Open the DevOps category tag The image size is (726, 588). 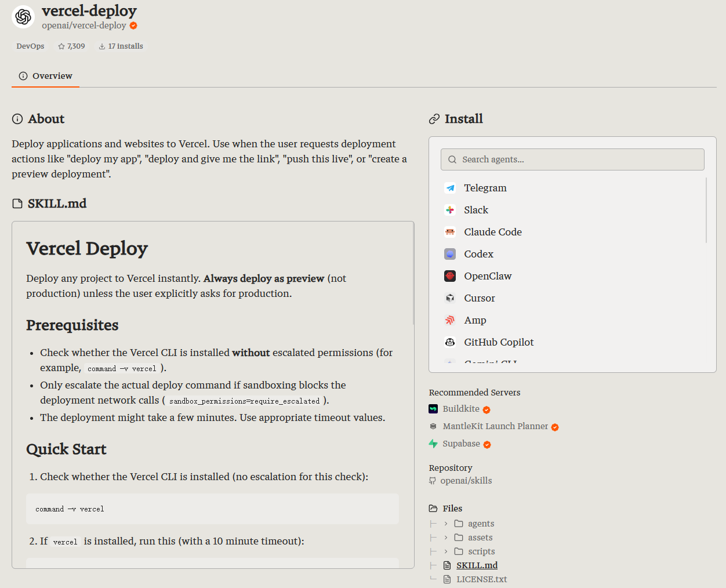pos(30,46)
